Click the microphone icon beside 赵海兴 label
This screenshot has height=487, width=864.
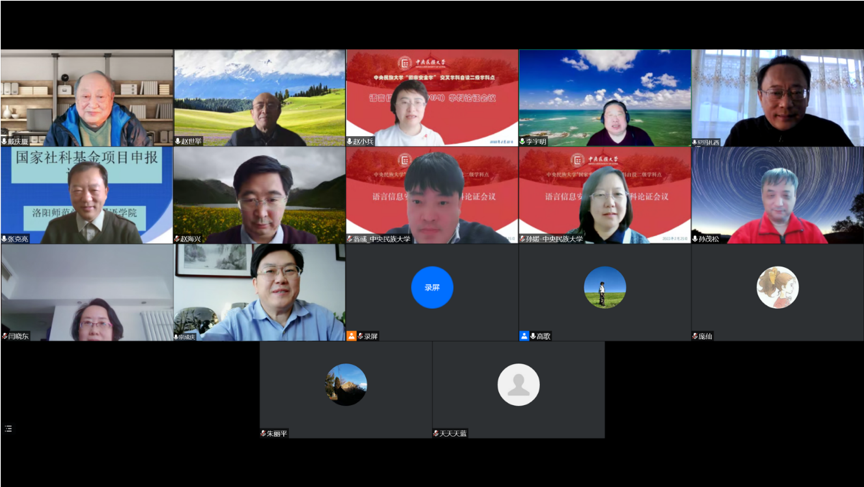pos(178,239)
